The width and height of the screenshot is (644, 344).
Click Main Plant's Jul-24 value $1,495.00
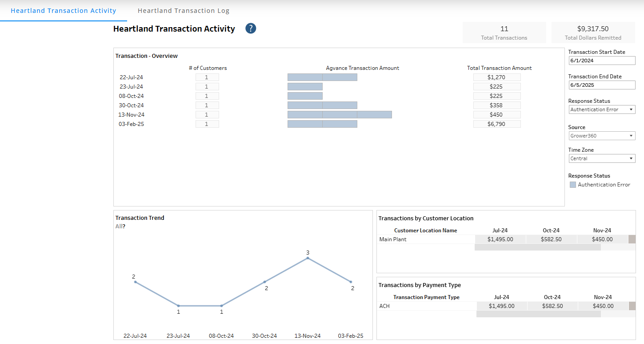(500, 239)
